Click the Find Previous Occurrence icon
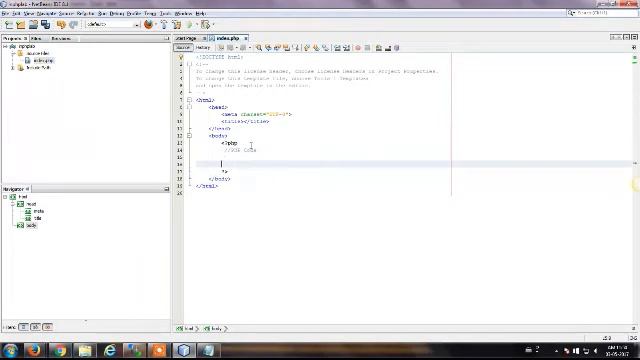The width and height of the screenshot is (640, 360). tap(268, 48)
